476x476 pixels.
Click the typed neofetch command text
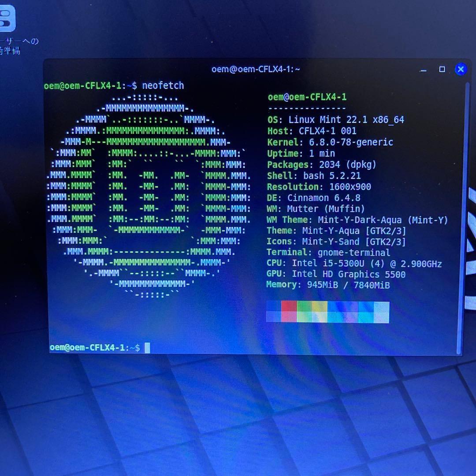(163, 86)
